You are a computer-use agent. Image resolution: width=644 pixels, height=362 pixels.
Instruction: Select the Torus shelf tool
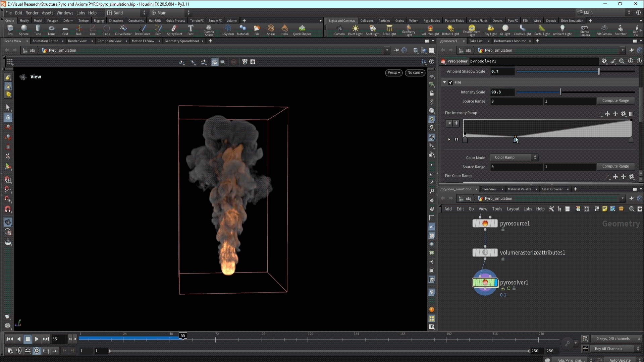point(51,29)
